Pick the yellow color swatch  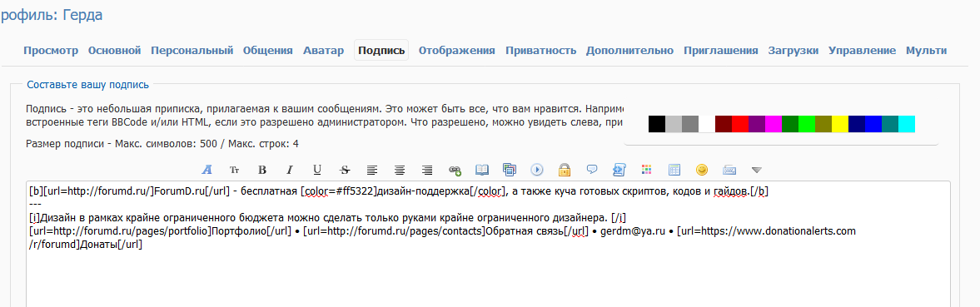840,123
